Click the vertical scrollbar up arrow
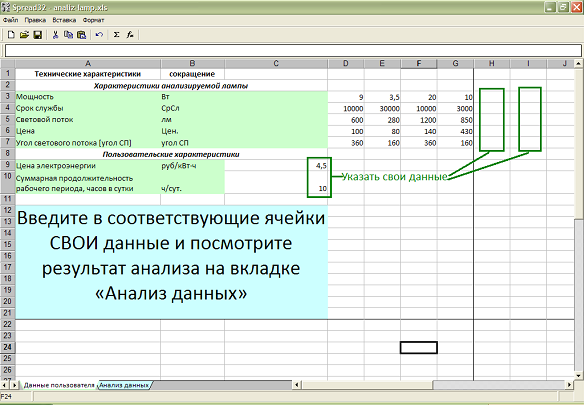The width and height of the screenshot is (585, 405). (579, 63)
